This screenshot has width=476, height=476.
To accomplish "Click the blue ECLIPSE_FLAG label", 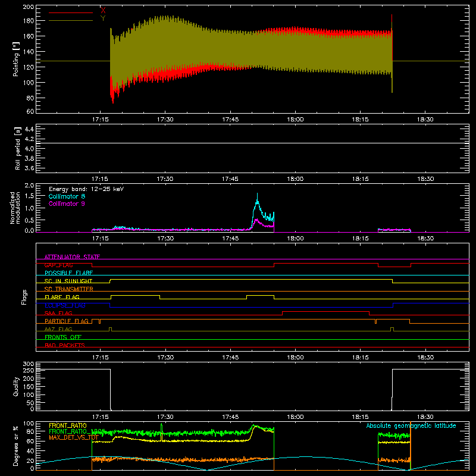I will coord(65,305).
